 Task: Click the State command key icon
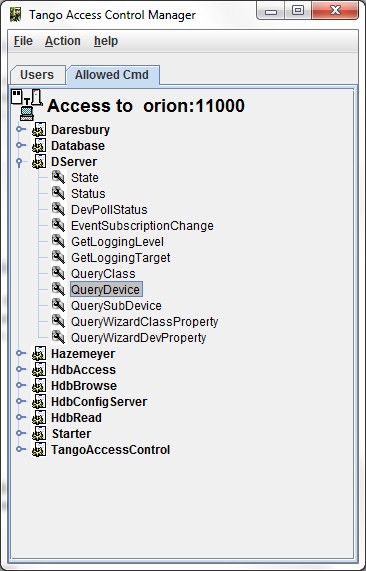tap(58, 177)
